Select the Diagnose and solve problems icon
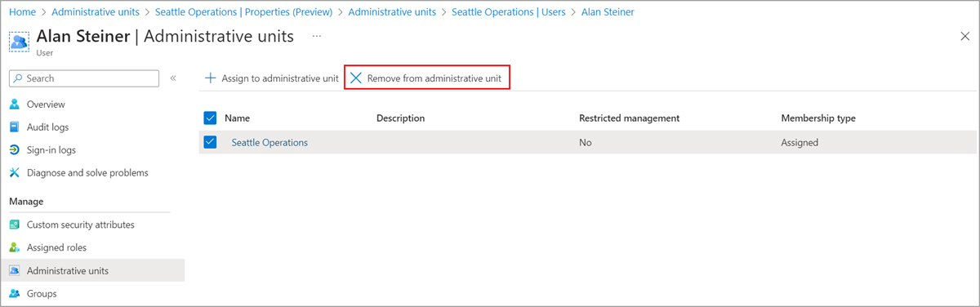 click(14, 173)
